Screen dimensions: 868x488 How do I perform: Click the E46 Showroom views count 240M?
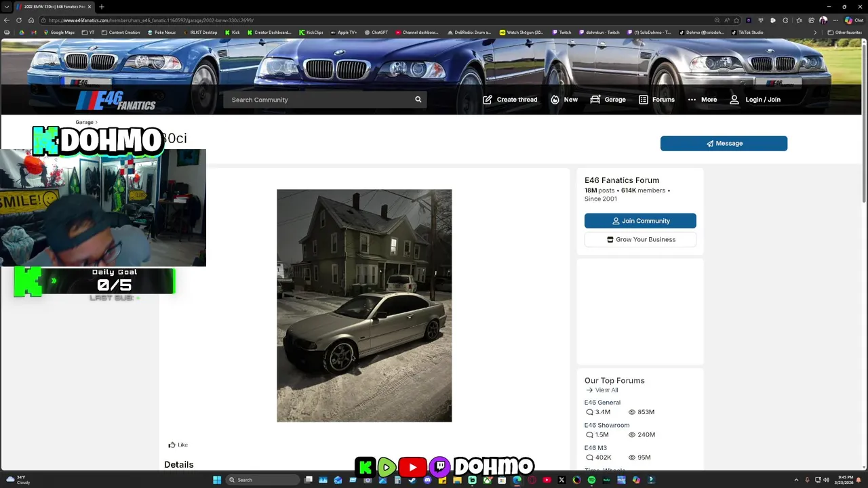(642, 434)
